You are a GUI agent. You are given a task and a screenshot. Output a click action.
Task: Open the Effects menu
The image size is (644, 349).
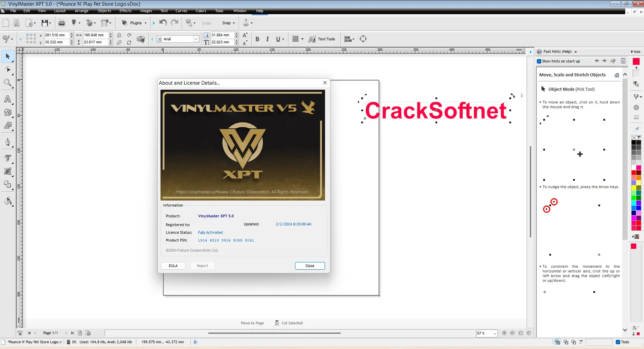126,11
